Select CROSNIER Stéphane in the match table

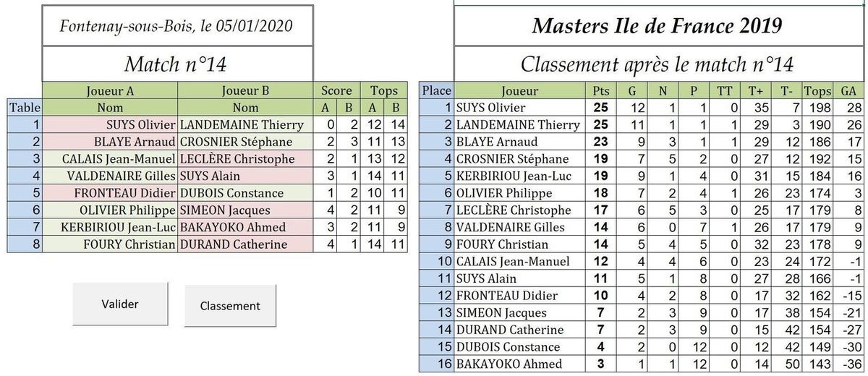pyautogui.click(x=245, y=142)
